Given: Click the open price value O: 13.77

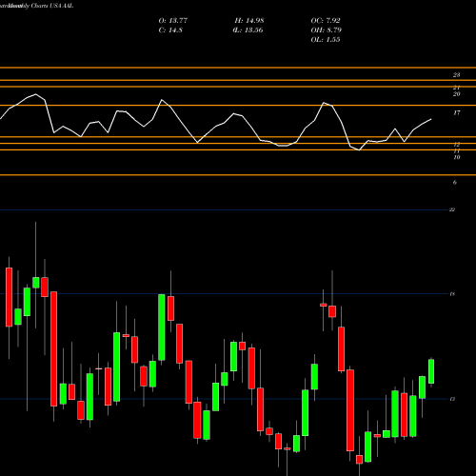Looking at the screenshot, I should click(173, 21).
